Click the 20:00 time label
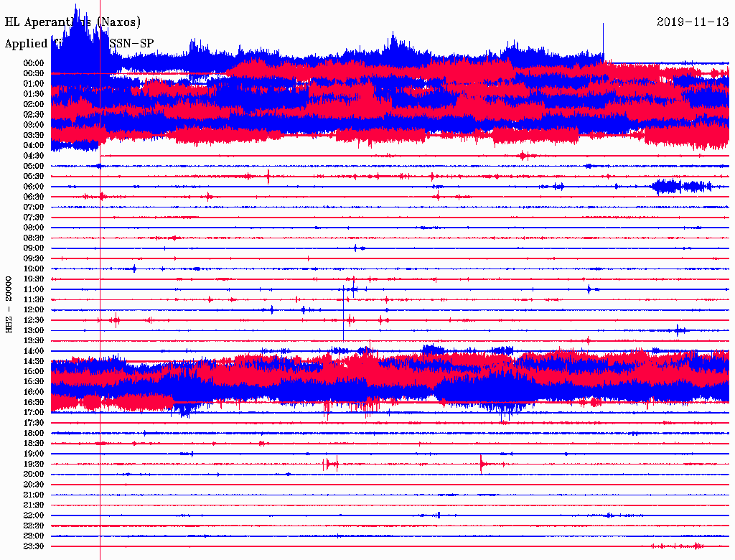Viewport: 735px width, 560px height. tap(34, 475)
